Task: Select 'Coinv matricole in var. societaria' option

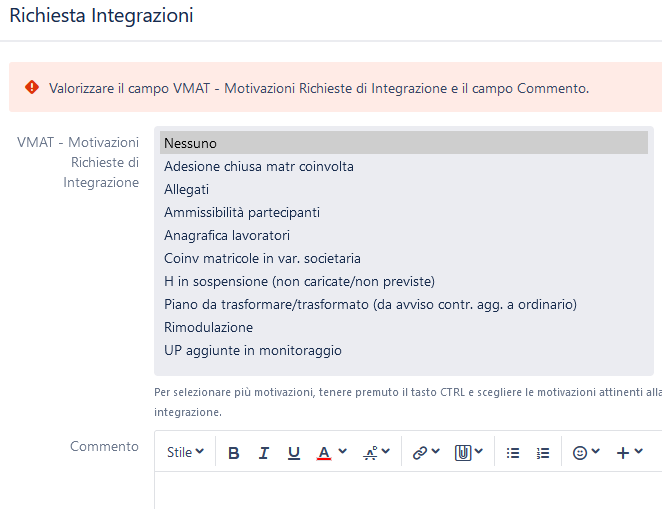Action: point(404,258)
